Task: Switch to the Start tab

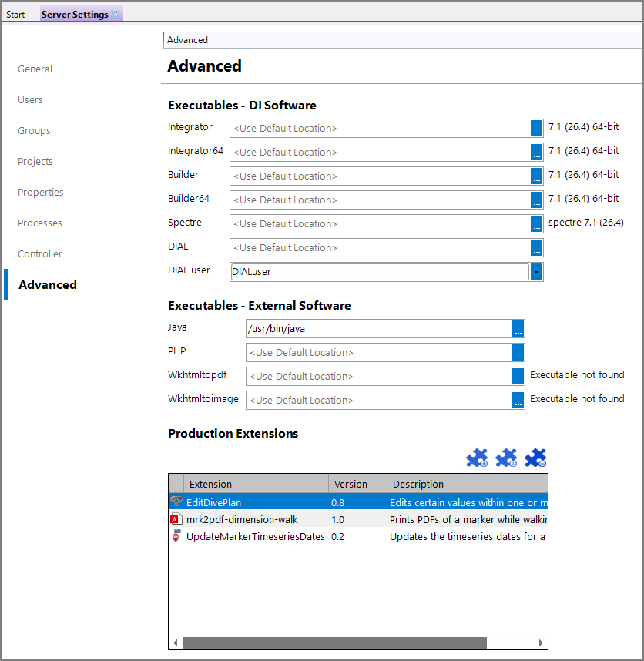Action: pyautogui.click(x=15, y=14)
